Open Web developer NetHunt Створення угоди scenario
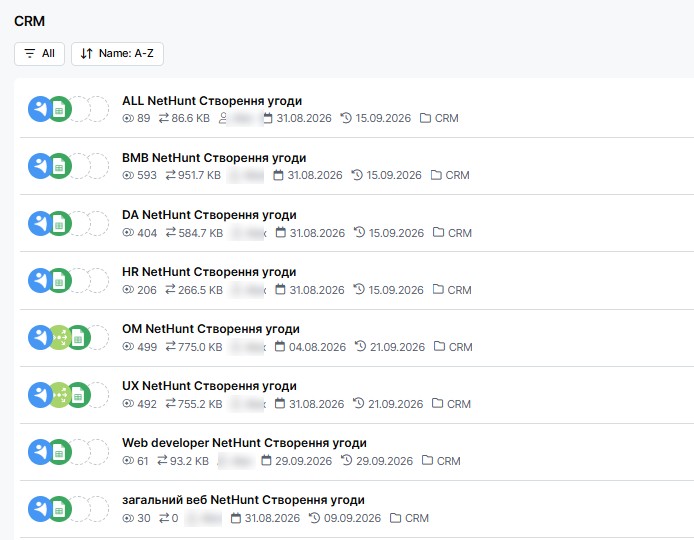694x540 pixels. (244, 443)
